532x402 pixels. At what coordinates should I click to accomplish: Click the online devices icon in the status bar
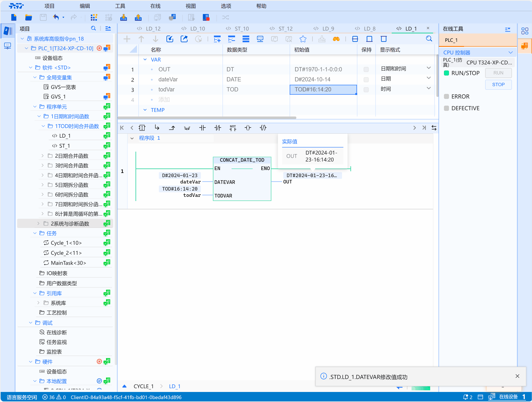492,397
